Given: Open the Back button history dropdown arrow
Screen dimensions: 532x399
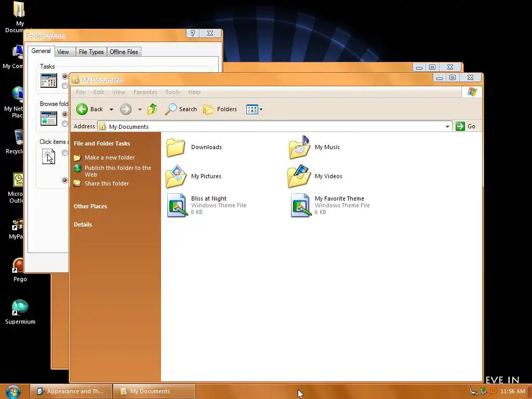Looking at the screenshot, I should (x=111, y=109).
